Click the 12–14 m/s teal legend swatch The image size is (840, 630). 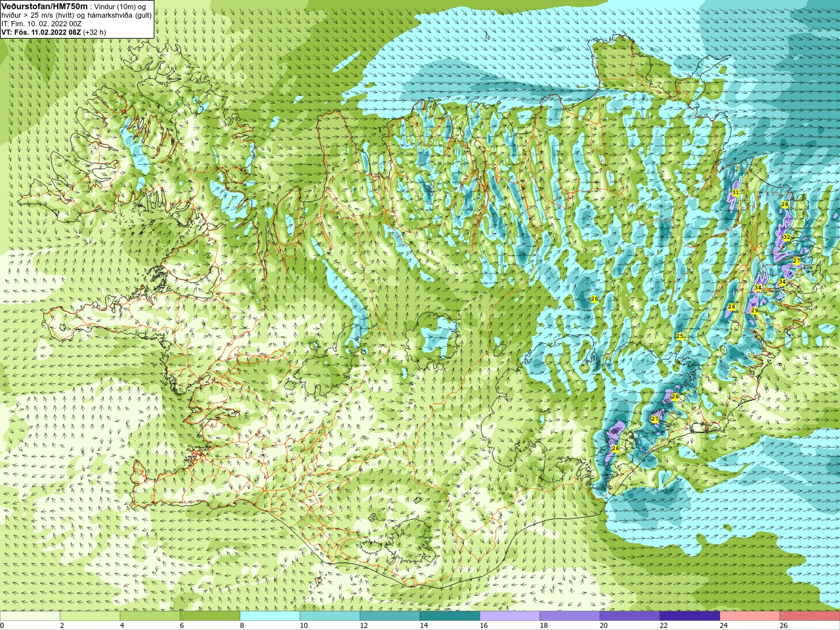click(x=390, y=616)
